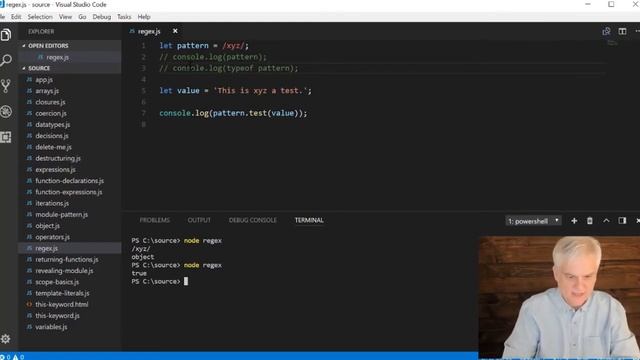Open datatypes.js in the file explorer
The image size is (640, 360).
(53, 124)
